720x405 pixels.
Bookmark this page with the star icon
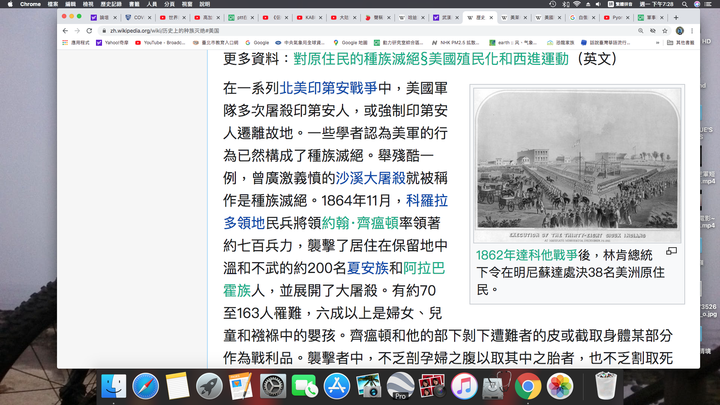664,31
